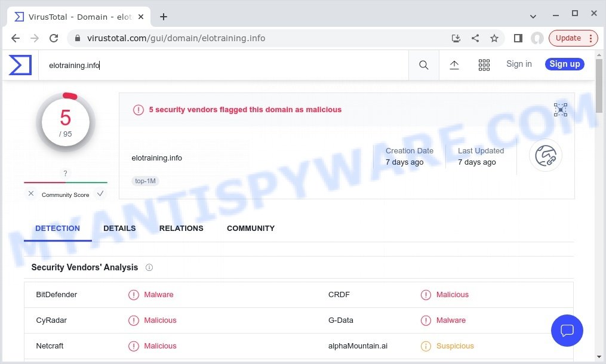
Task: Toggle the browser side panel icon
Action: tap(518, 38)
